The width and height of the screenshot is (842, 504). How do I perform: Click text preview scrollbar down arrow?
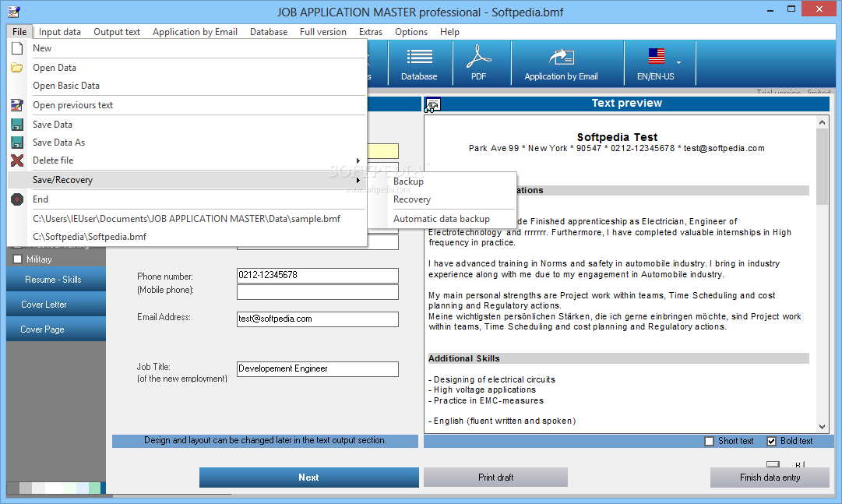[822, 427]
